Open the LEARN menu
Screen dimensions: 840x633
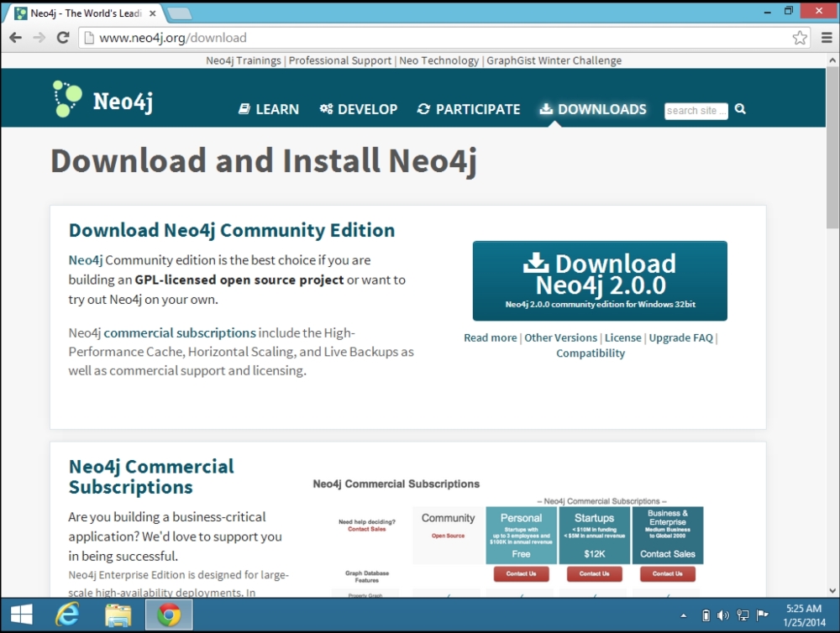tap(269, 109)
